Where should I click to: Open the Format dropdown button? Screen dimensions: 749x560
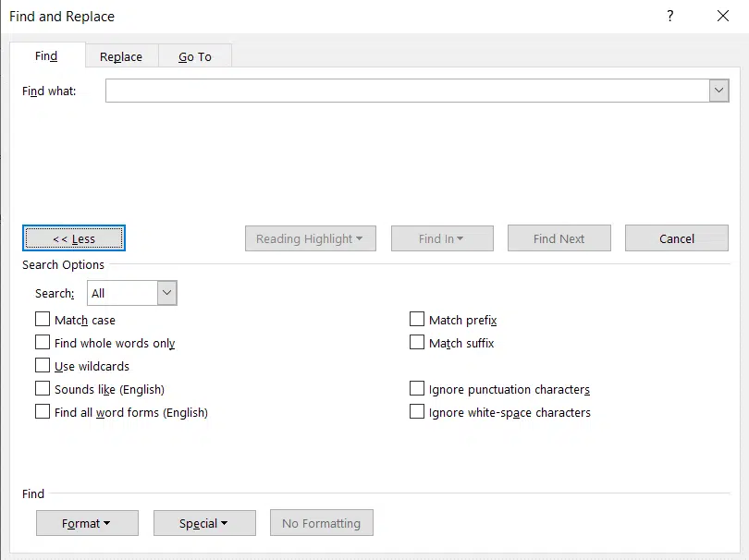pos(88,523)
